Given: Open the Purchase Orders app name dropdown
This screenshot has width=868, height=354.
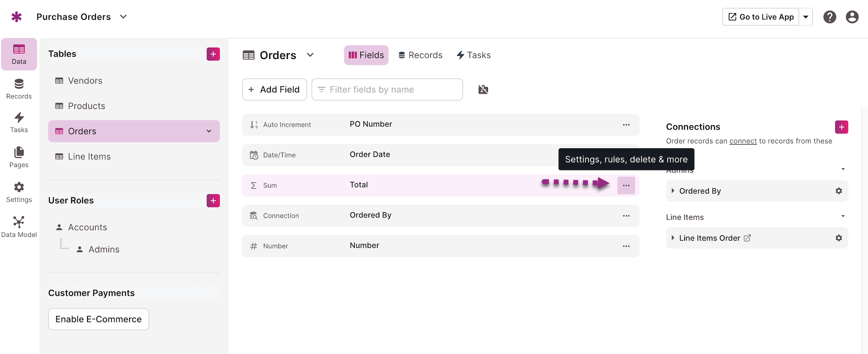Looking at the screenshot, I should (123, 17).
